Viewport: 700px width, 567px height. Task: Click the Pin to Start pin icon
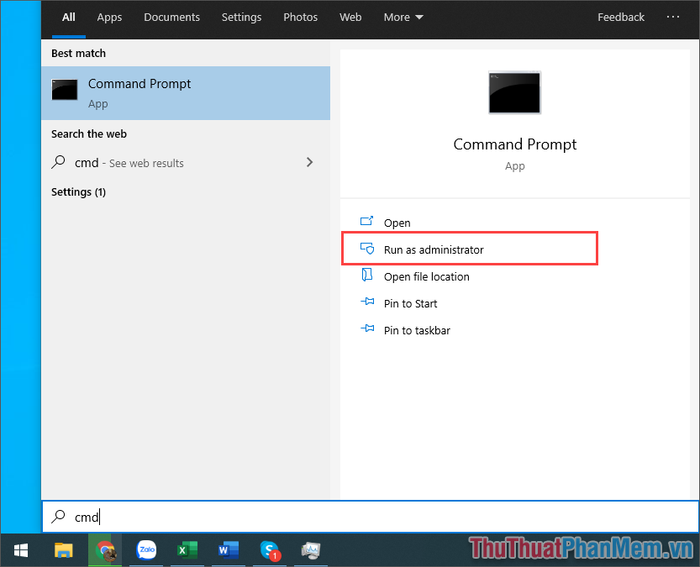point(367,302)
